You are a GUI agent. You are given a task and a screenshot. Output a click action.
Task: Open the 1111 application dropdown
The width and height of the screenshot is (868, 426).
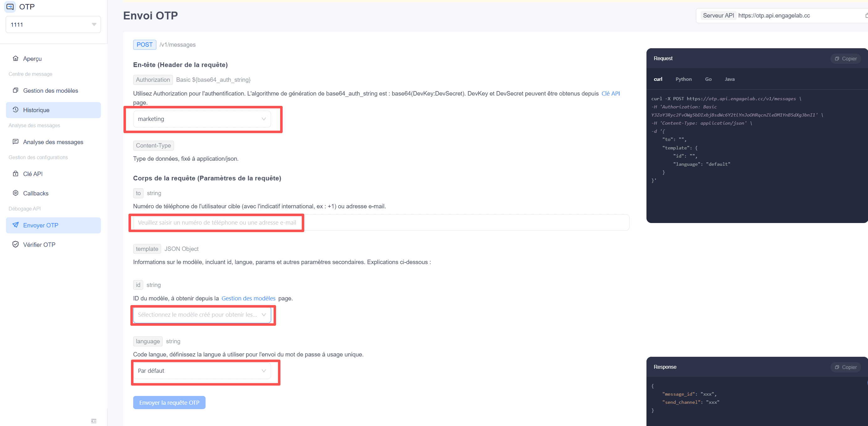(x=53, y=24)
